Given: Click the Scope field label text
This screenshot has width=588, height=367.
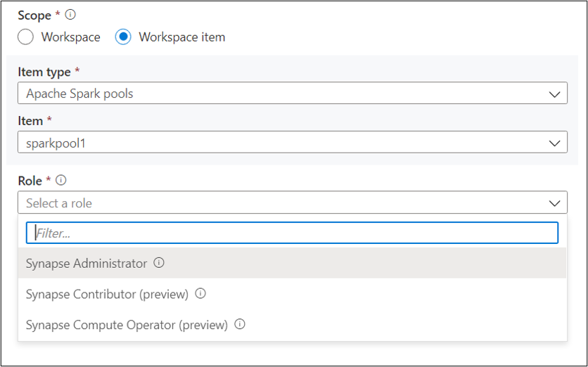Looking at the screenshot, I should [x=34, y=15].
